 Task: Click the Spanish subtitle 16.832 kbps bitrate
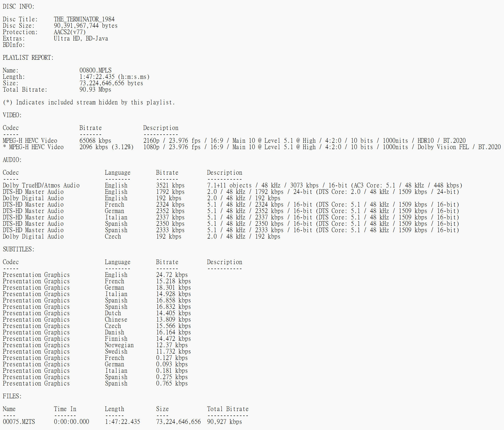(173, 307)
